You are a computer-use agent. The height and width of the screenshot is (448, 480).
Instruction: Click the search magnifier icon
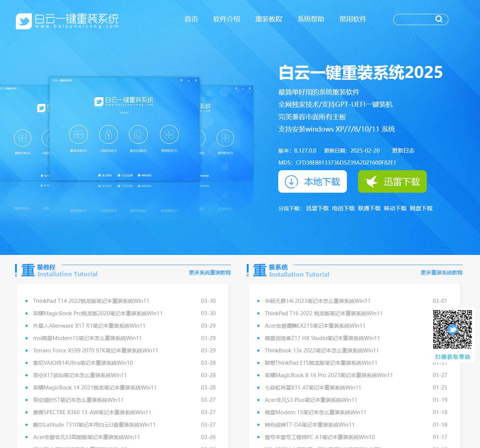point(439,19)
